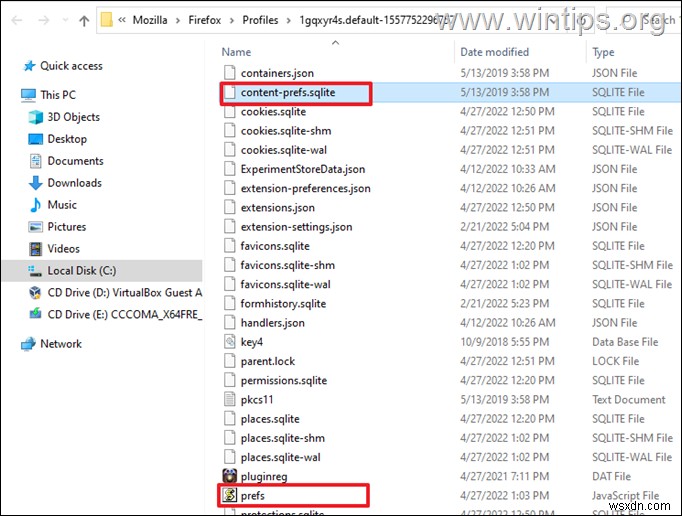Screen dimensions: 682x516
Task: Click the 3D Objects cube icon
Action: pos(35,117)
